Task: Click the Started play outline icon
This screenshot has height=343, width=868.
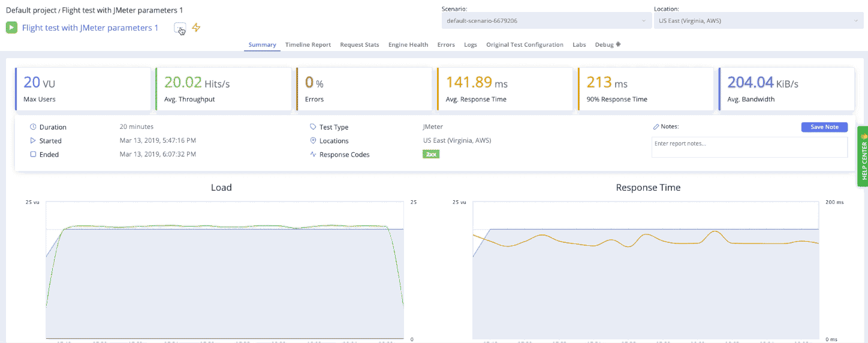Action: click(x=33, y=141)
